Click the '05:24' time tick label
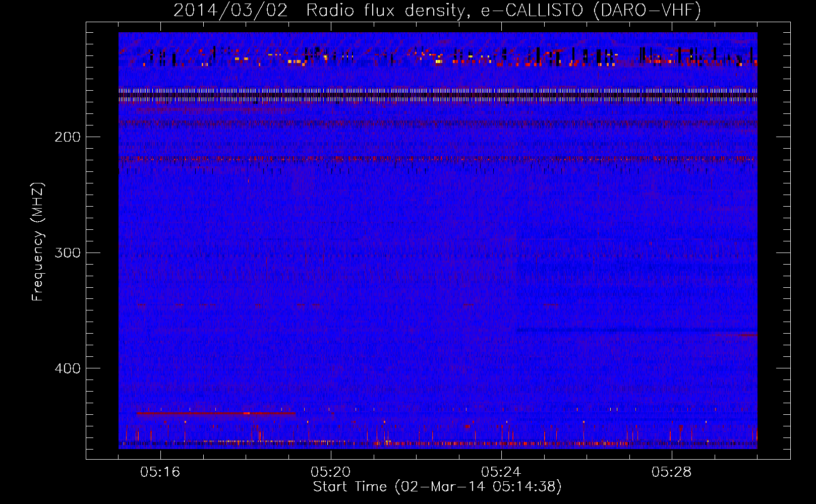Image resolution: width=816 pixels, height=504 pixels. (501, 472)
